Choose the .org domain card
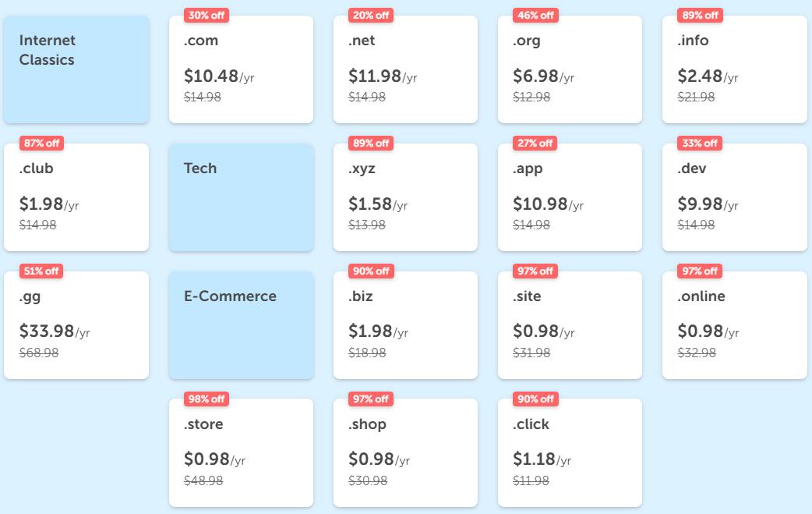This screenshot has height=514, width=812. coord(570,69)
